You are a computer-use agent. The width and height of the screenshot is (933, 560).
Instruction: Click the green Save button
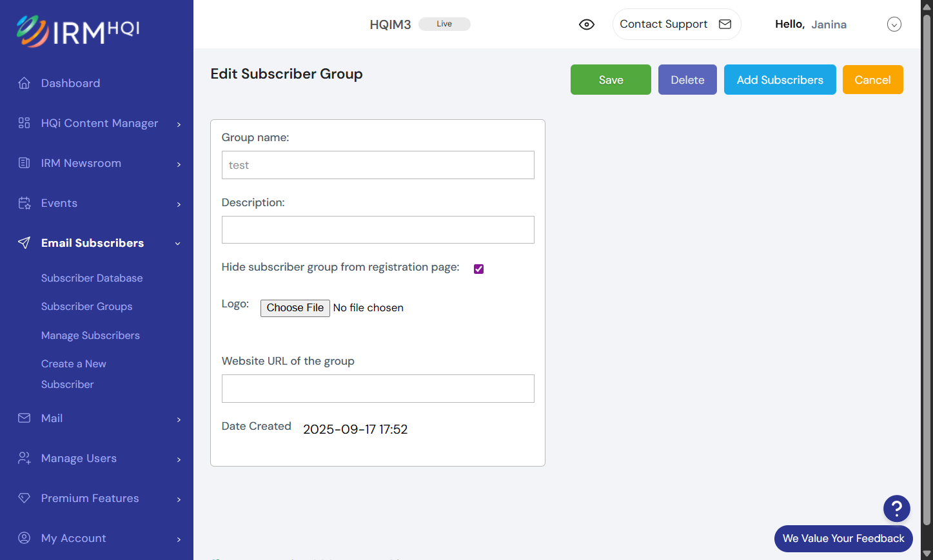pos(611,80)
